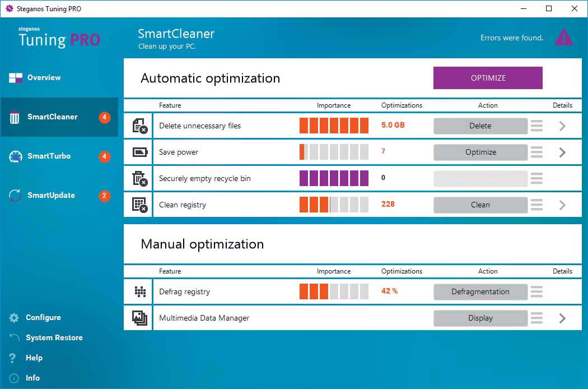Click the Tuning PRO logo
588x389 pixels.
pyautogui.click(x=59, y=37)
